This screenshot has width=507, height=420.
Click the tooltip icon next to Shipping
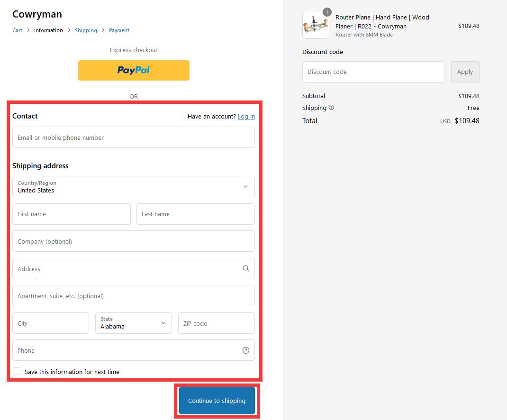point(331,108)
